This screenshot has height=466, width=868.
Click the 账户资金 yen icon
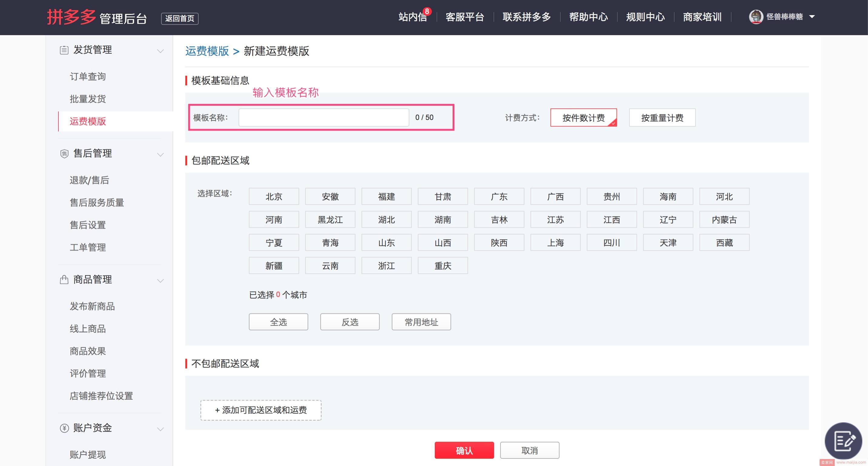64,428
